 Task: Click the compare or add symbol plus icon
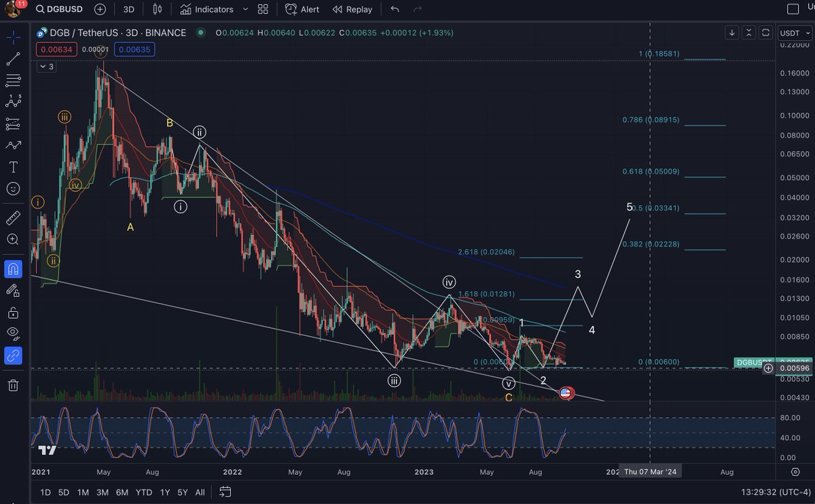point(101,9)
